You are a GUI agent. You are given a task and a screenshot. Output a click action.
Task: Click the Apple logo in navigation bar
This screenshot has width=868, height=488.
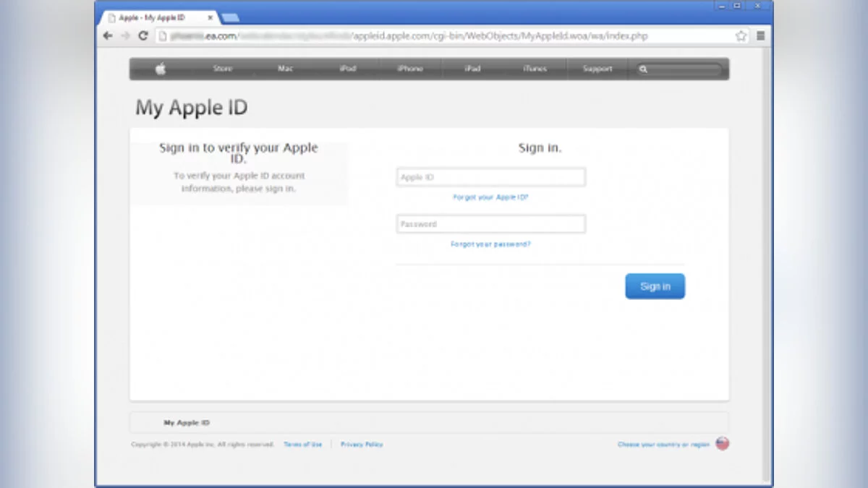(x=161, y=69)
